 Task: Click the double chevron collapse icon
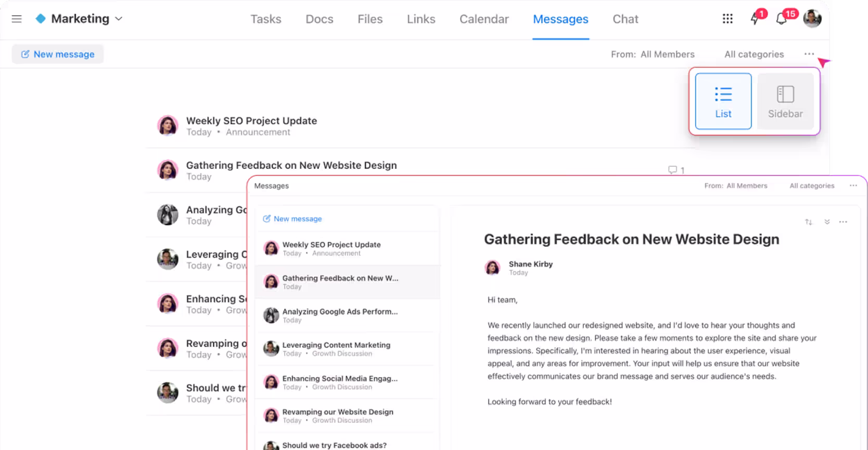point(827,222)
